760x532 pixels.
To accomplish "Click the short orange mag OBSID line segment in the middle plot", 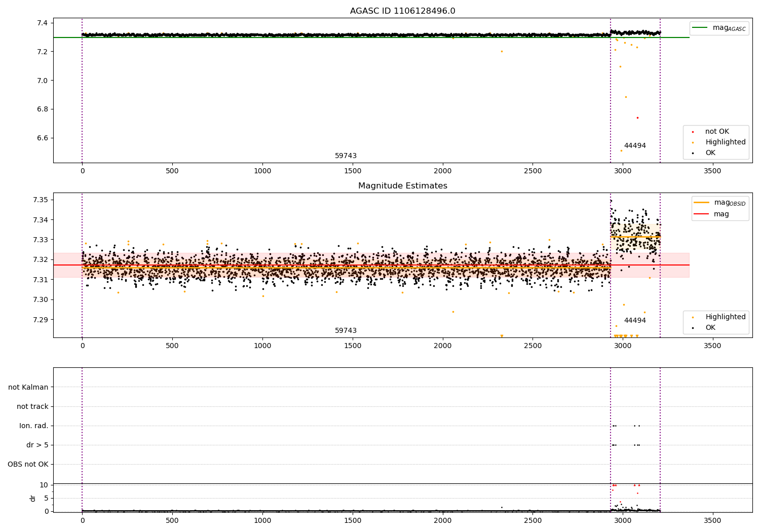I will (x=635, y=237).
